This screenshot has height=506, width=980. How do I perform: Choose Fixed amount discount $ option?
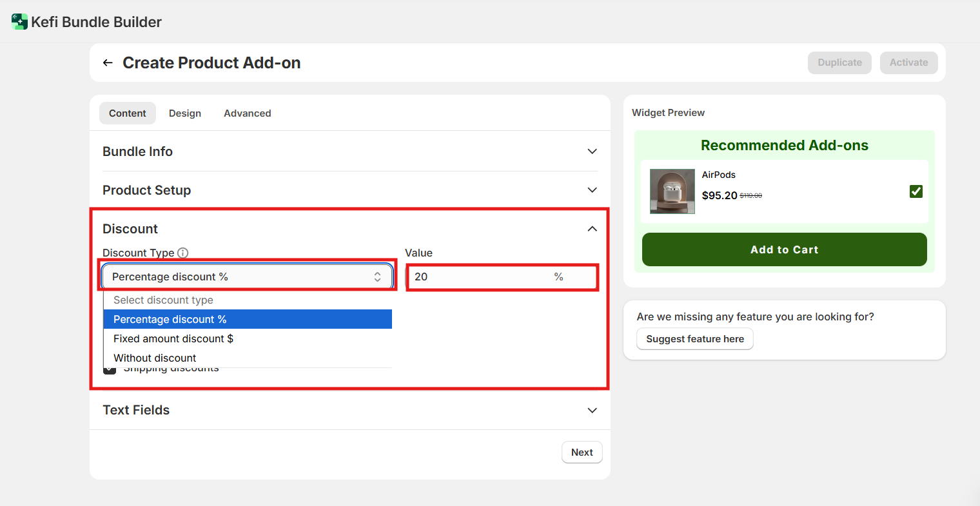247,338
